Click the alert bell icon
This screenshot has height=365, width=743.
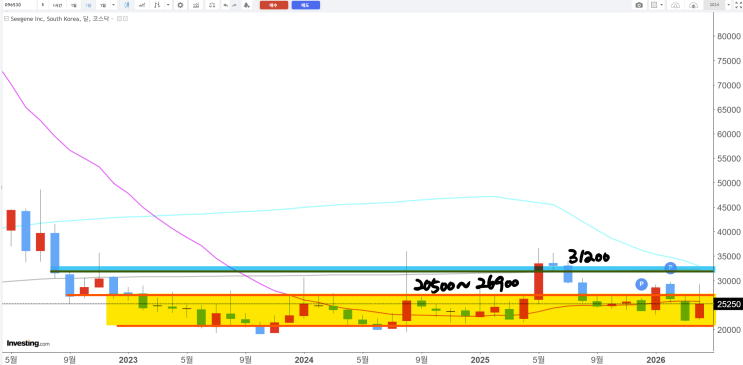(x=246, y=5)
